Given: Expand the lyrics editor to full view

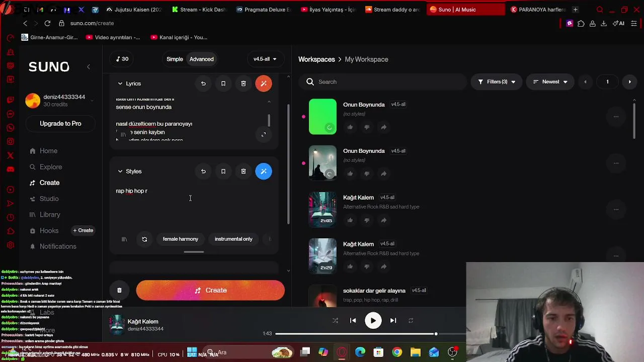Looking at the screenshot, I should click(264, 134).
